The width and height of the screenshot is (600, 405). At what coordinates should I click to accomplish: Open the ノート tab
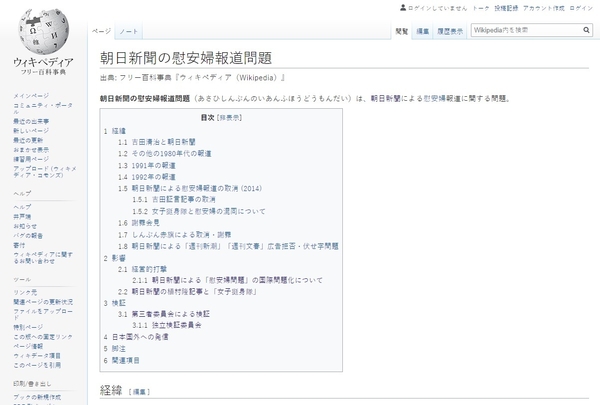coord(129,31)
